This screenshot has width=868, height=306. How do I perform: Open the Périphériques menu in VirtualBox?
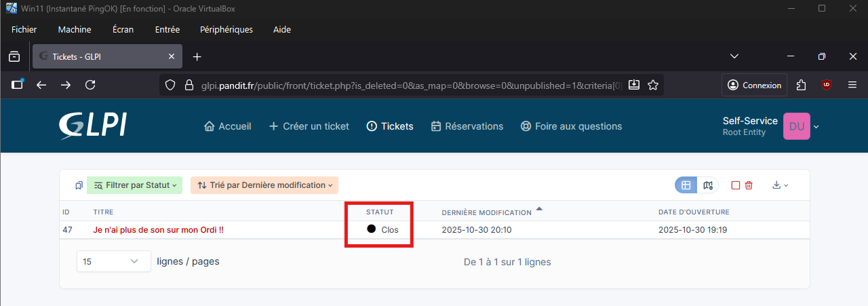tap(226, 29)
